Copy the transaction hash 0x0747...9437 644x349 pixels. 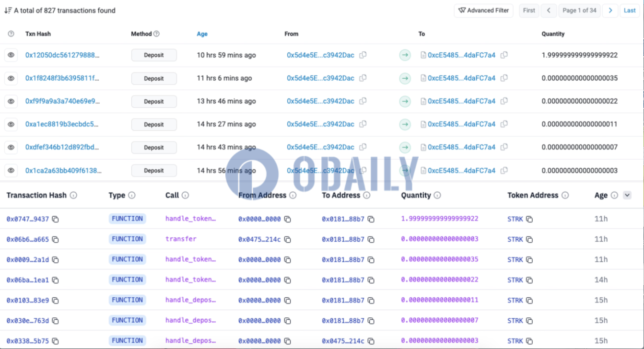(55, 219)
